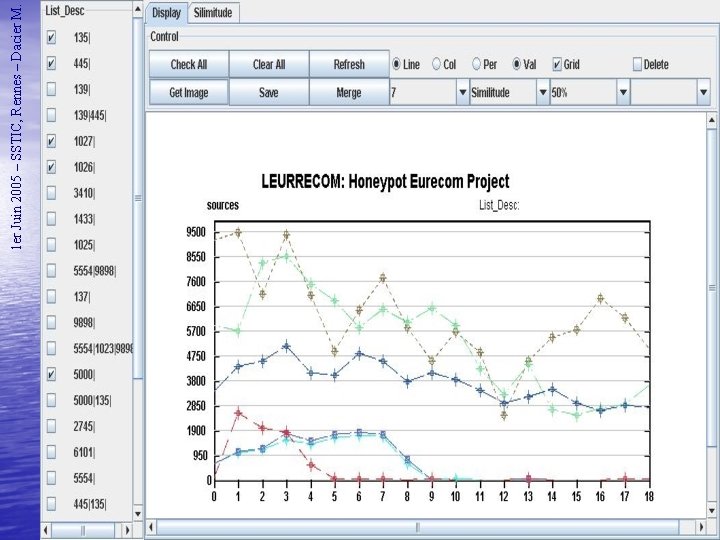Click the Merge button
This screenshot has width=720, height=540.
(349, 92)
